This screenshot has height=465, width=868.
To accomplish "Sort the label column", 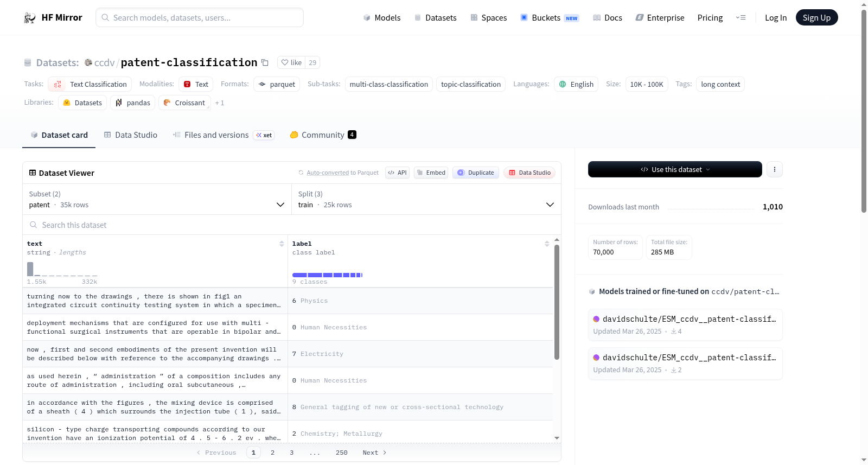I will point(547,244).
